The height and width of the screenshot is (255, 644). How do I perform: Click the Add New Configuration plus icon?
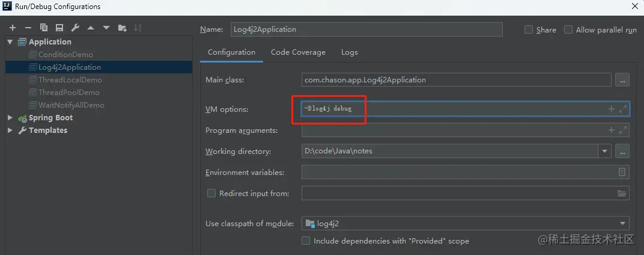pyautogui.click(x=12, y=28)
